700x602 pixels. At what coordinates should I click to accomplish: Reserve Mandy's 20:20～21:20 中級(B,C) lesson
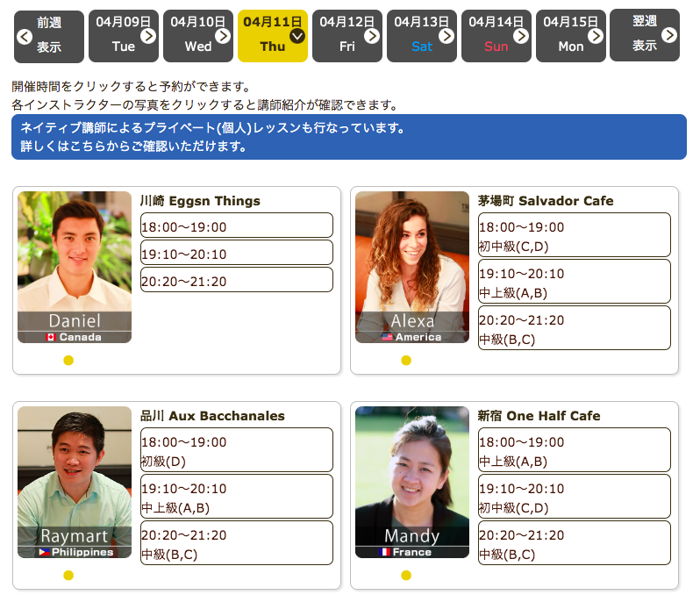click(574, 543)
